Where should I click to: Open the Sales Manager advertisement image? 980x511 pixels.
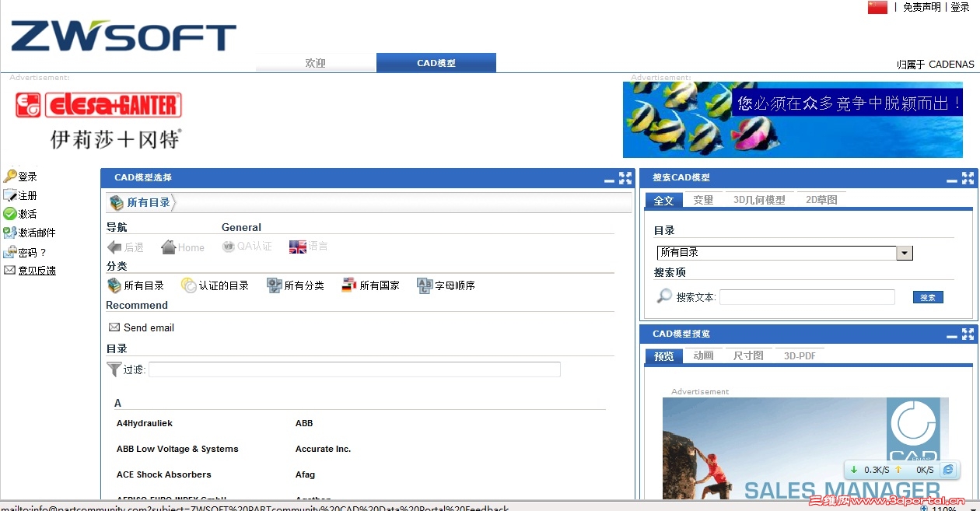point(806,448)
